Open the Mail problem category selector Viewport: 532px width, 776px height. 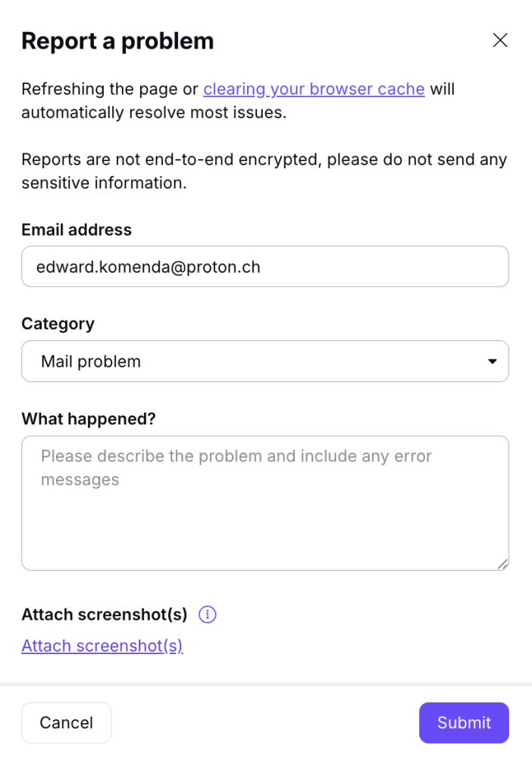pyautogui.click(x=264, y=361)
